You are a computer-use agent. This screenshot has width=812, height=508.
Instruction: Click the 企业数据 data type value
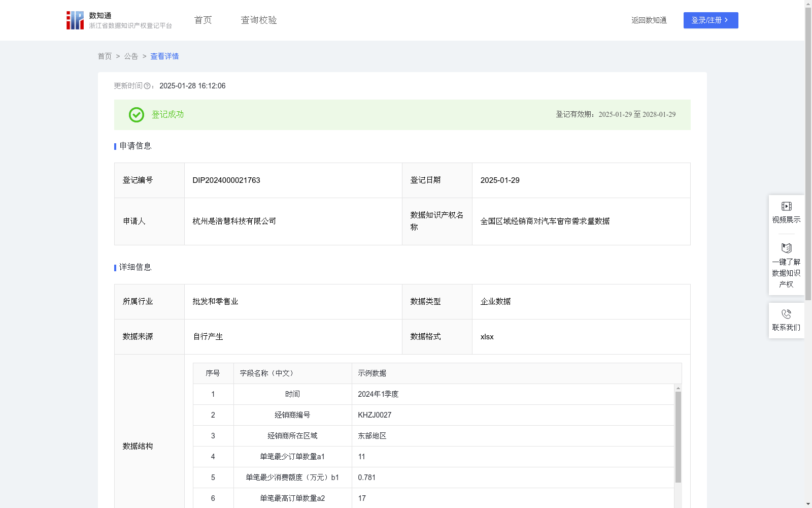[x=495, y=302]
